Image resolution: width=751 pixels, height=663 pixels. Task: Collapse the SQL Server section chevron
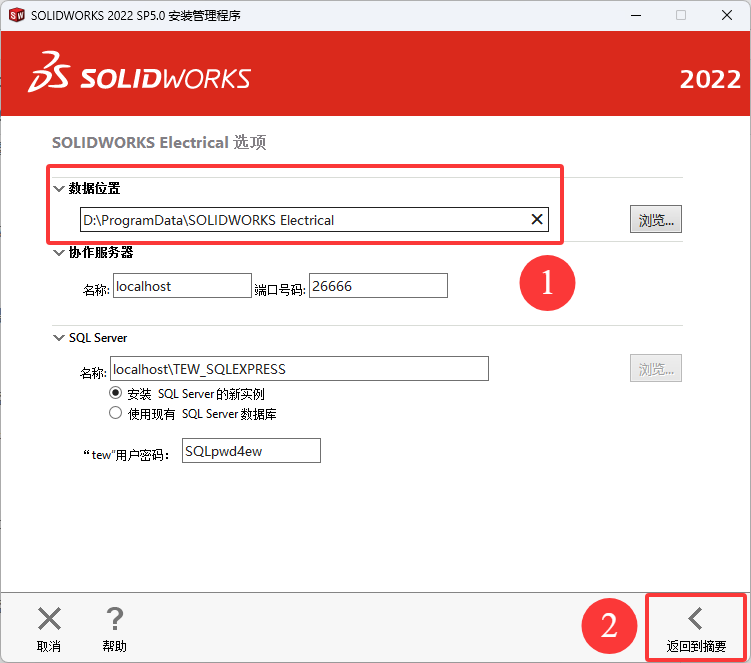pyautogui.click(x=58, y=338)
